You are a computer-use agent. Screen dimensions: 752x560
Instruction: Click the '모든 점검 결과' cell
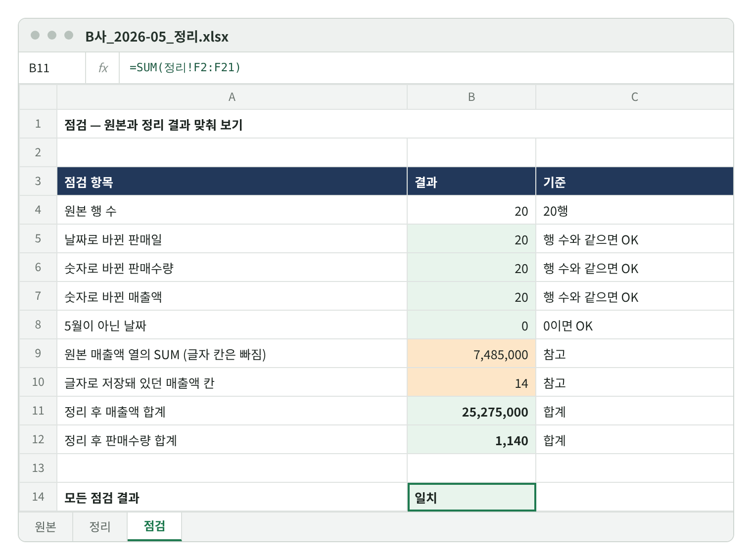click(232, 497)
